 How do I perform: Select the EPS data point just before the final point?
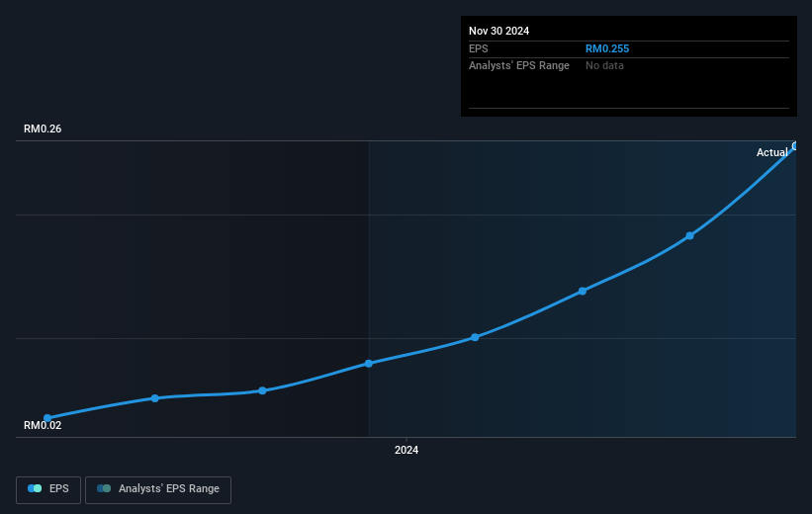(x=689, y=236)
